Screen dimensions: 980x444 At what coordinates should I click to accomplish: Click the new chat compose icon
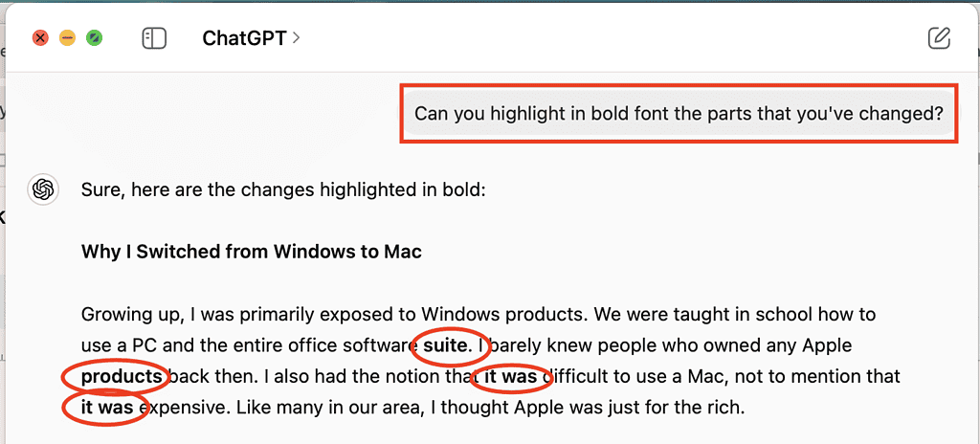(939, 38)
